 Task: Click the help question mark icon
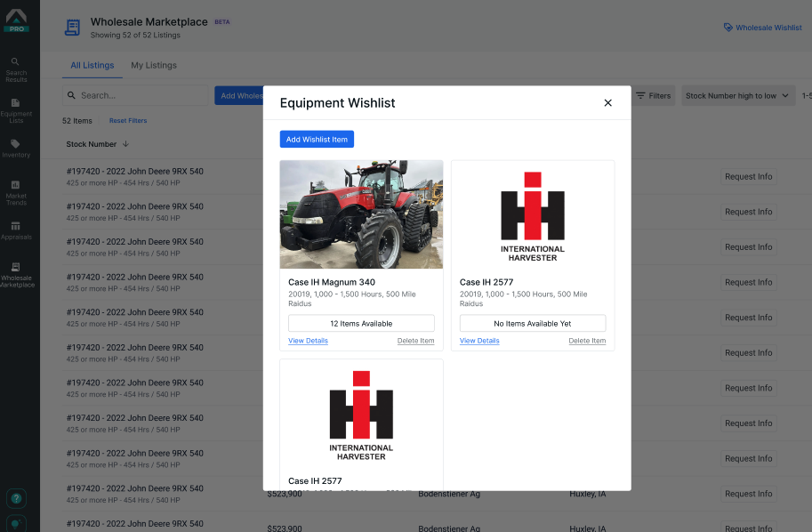tap(16, 498)
